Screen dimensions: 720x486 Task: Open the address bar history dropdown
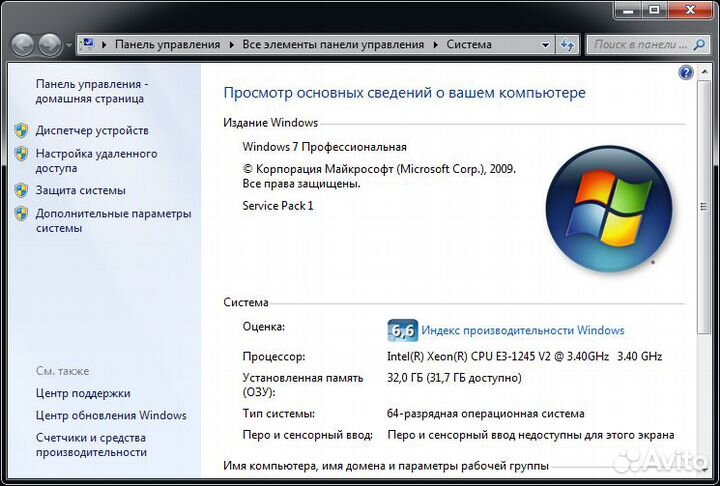pos(546,45)
